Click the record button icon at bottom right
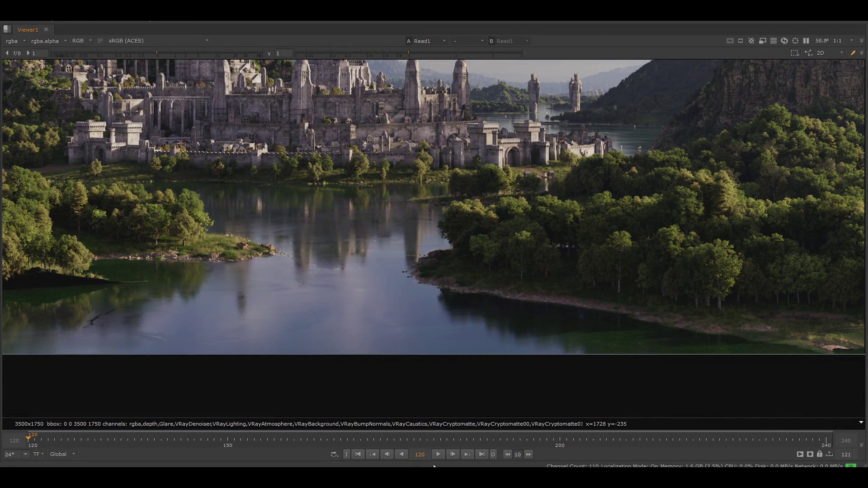The height and width of the screenshot is (488, 868). pos(810,454)
